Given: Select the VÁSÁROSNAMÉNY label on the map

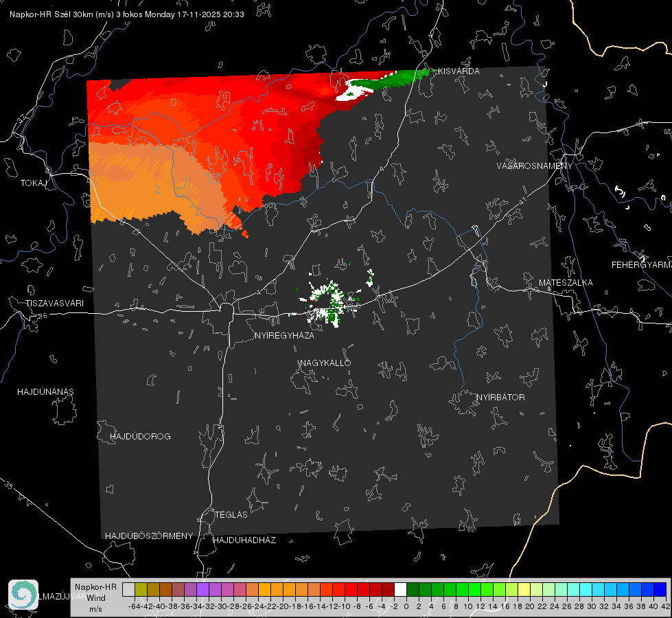Looking at the screenshot, I should tap(535, 166).
